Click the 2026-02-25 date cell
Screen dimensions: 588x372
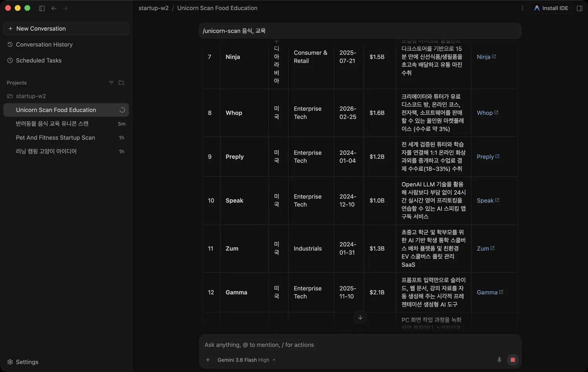click(349, 113)
